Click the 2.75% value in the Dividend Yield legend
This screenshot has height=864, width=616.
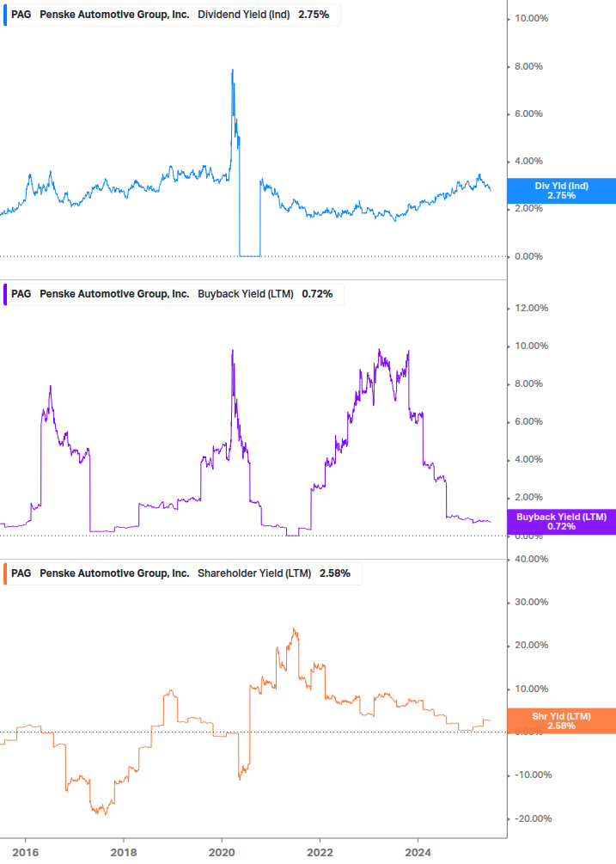point(314,15)
